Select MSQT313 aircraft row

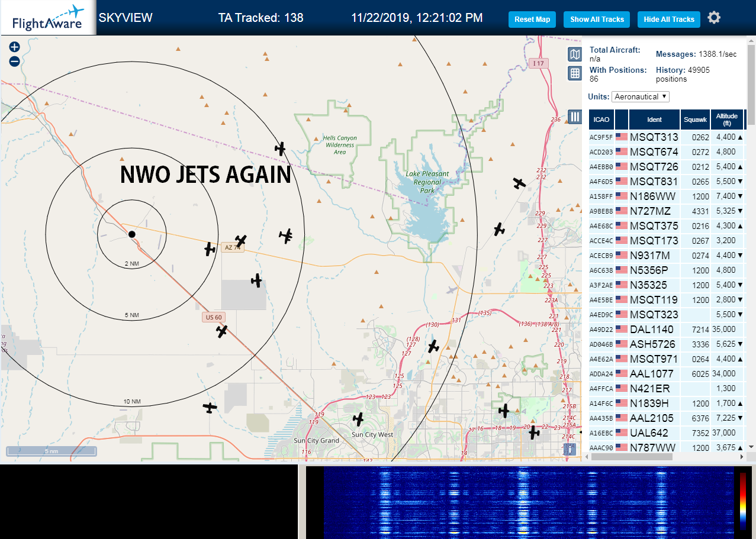click(666, 137)
